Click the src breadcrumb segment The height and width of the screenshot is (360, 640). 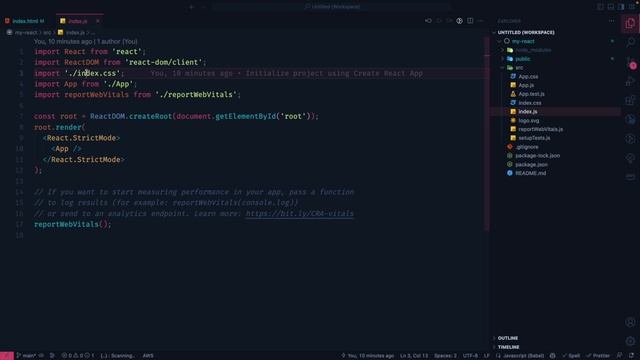pos(47,32)
